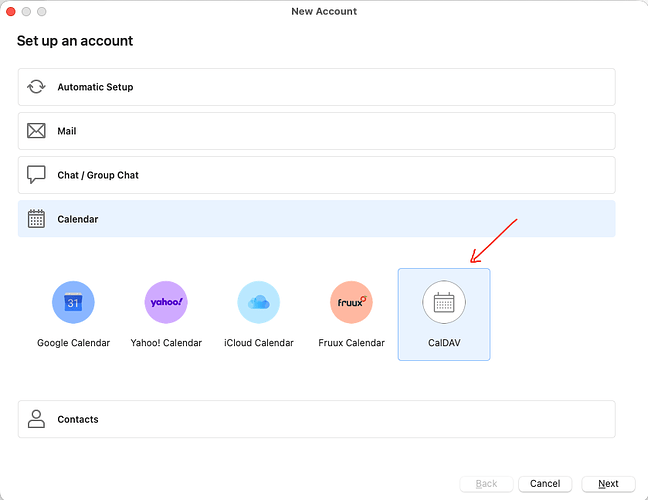
Task: Choose the Mail account type
Action: pos(317,131)
